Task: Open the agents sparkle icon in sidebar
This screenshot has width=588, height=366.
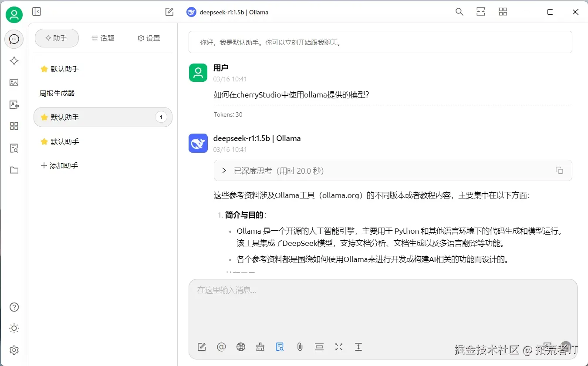Action: point(14,61)
